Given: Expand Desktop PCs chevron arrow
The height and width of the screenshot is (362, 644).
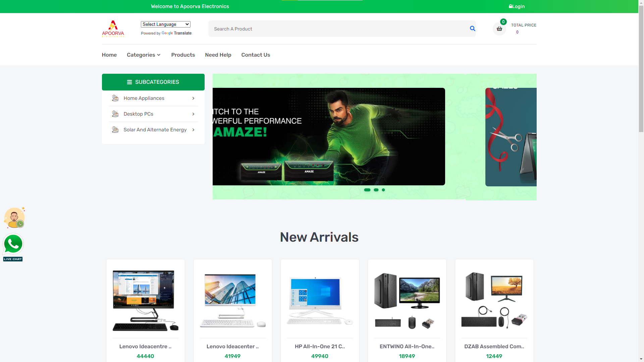Looking at the screenshot, I should click(x=193, y=114).
